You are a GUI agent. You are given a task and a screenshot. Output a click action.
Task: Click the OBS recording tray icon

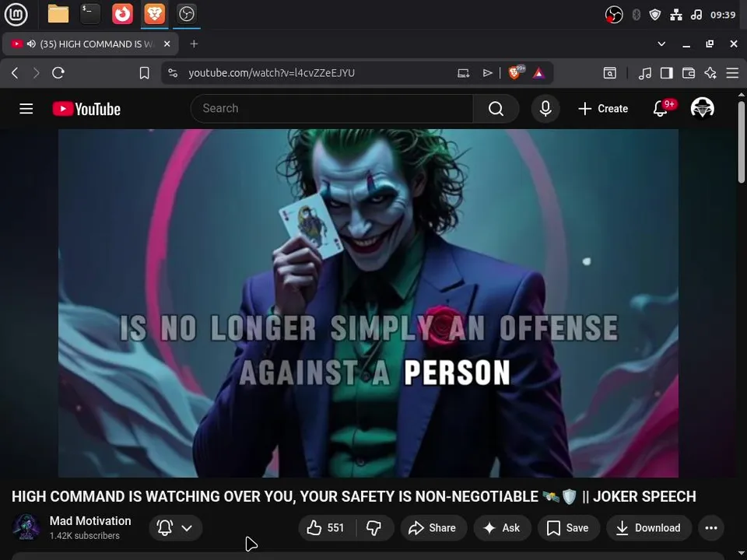coord(614,15)
